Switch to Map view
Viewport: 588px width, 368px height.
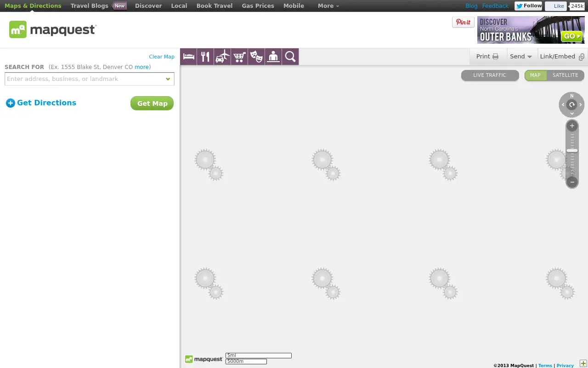536,75
